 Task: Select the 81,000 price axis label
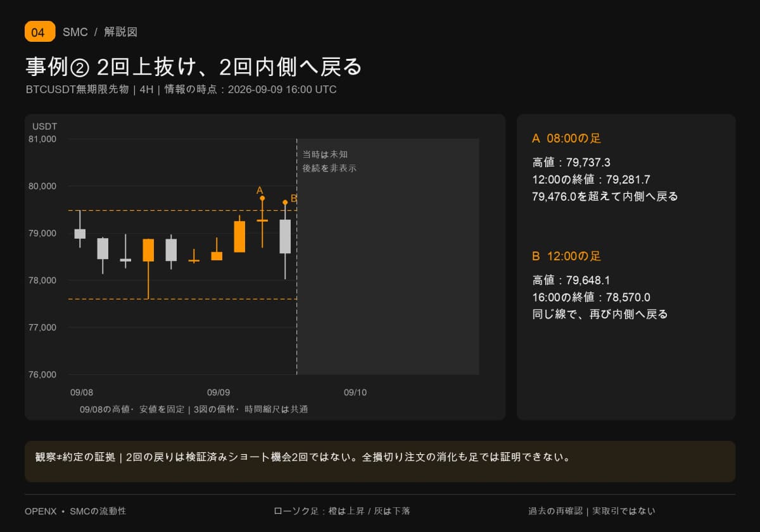tap(43, 139)
